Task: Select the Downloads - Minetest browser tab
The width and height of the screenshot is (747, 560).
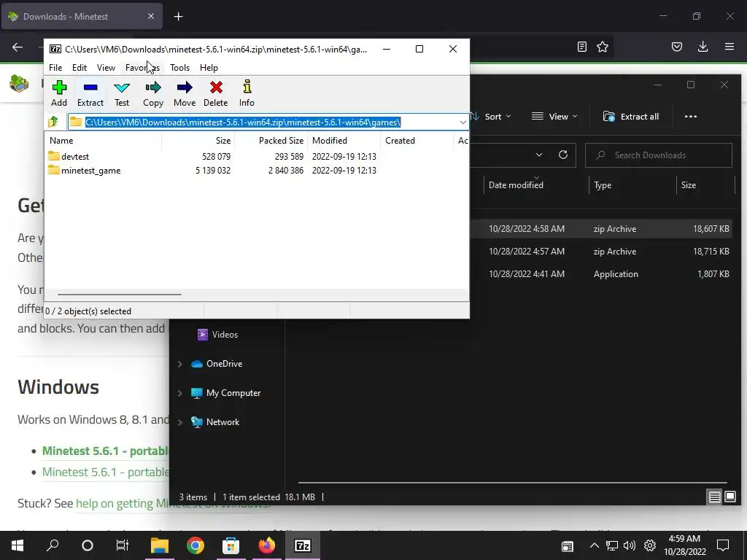Action: (82, 16)
